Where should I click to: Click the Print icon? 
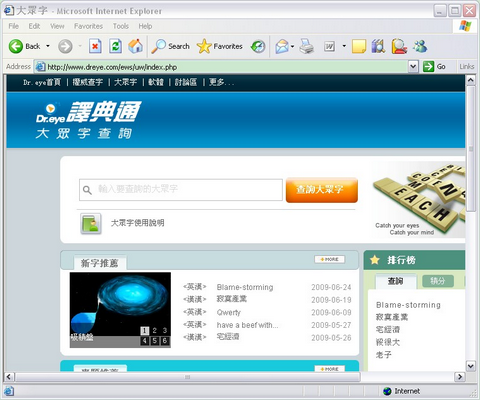[306, 46]
